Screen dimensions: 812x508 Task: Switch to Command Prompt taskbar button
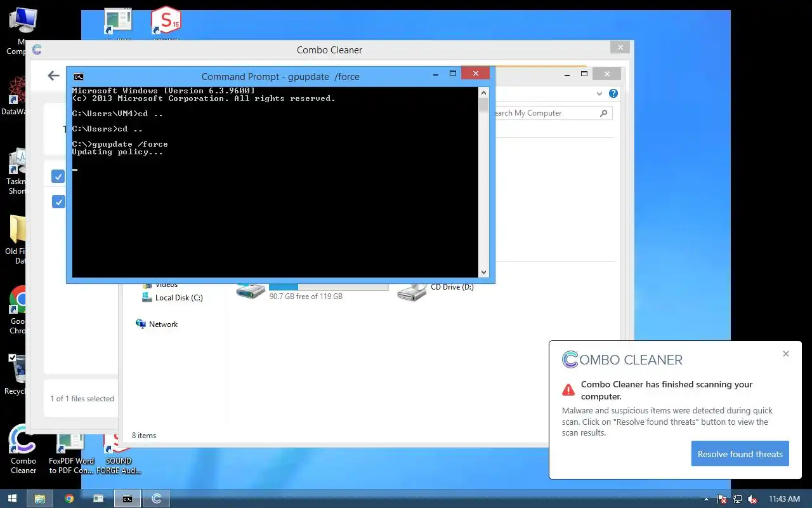[128, 499]
